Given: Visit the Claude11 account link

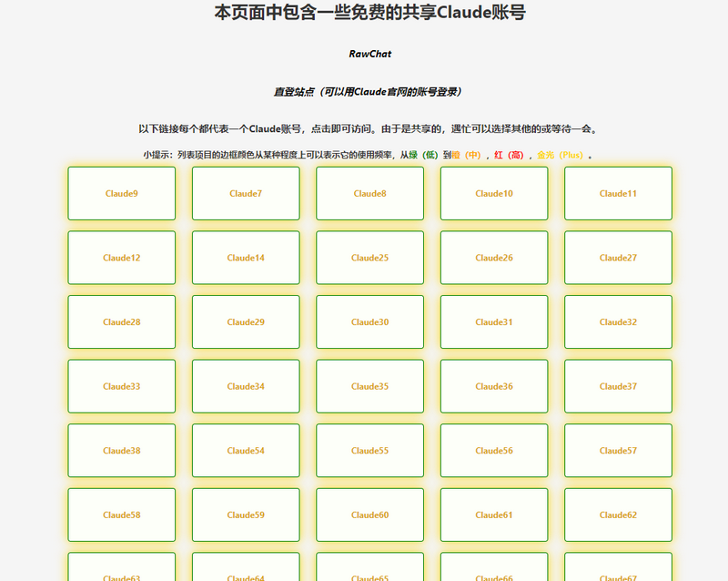Looking at the screenshot, I should click(x=618, y=193).
